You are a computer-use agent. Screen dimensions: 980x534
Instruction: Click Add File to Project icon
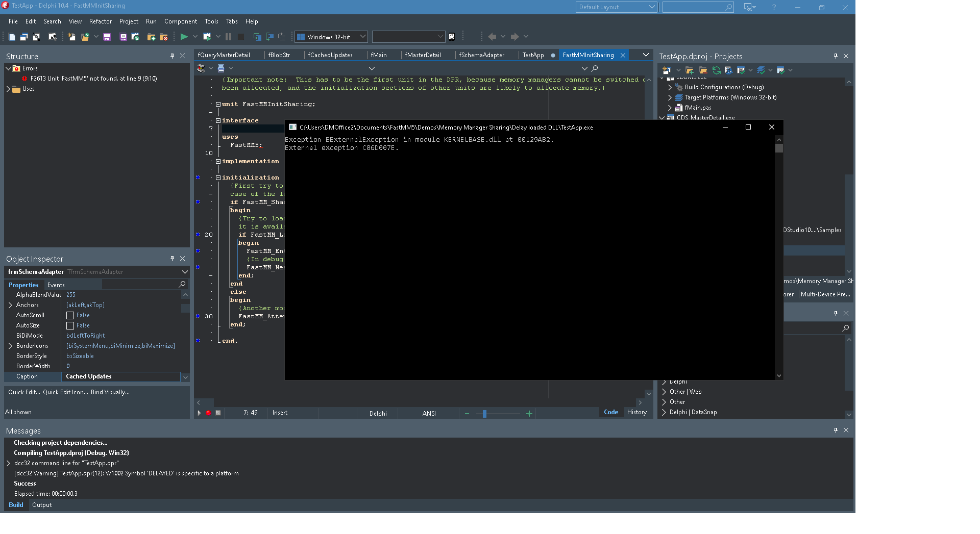click(x=151, y=37)
